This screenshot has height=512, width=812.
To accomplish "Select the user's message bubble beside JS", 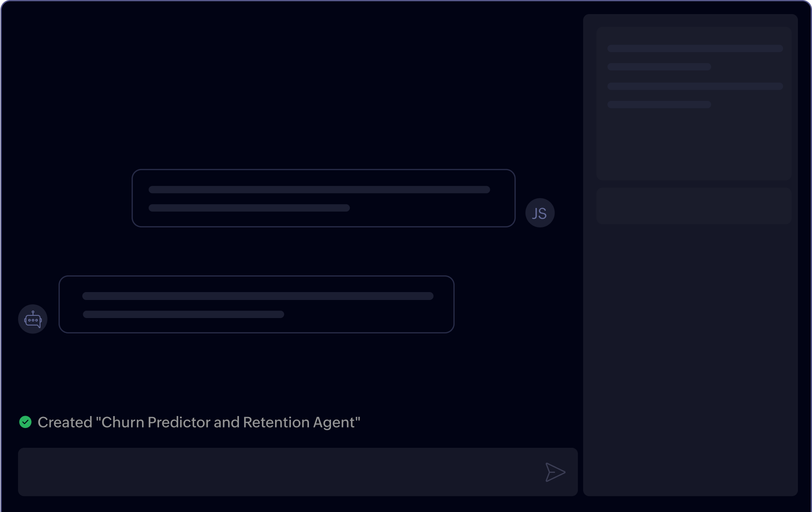I will coord(323,198).
